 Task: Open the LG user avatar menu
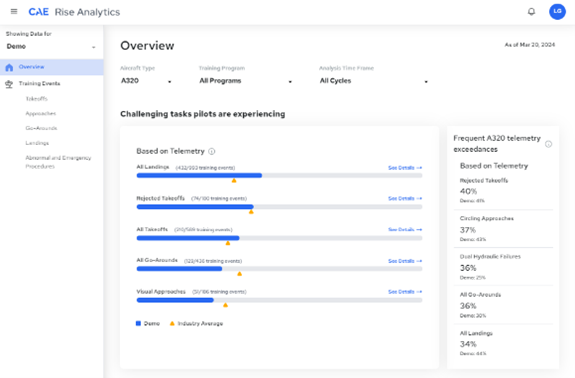pos(557,12)
